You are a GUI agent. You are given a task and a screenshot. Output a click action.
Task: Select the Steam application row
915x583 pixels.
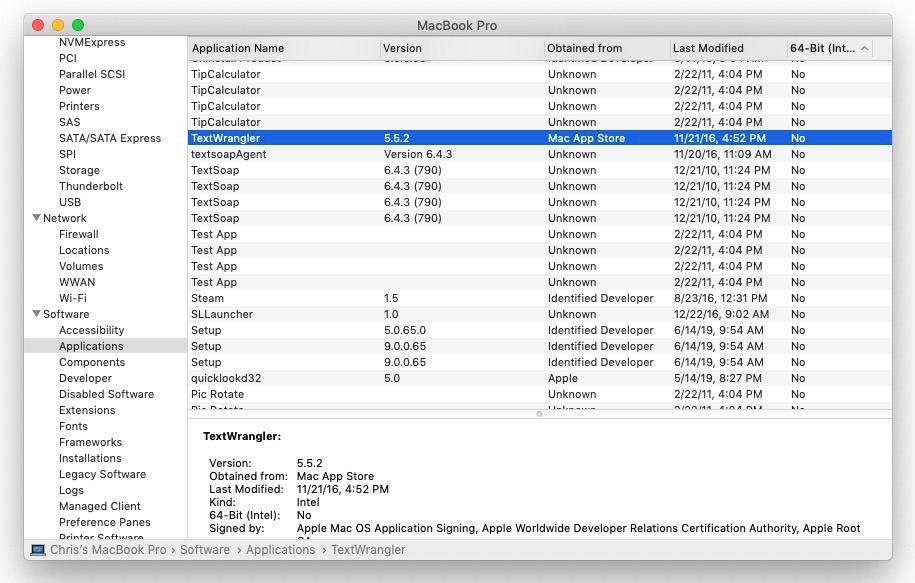tap(208, 298)
